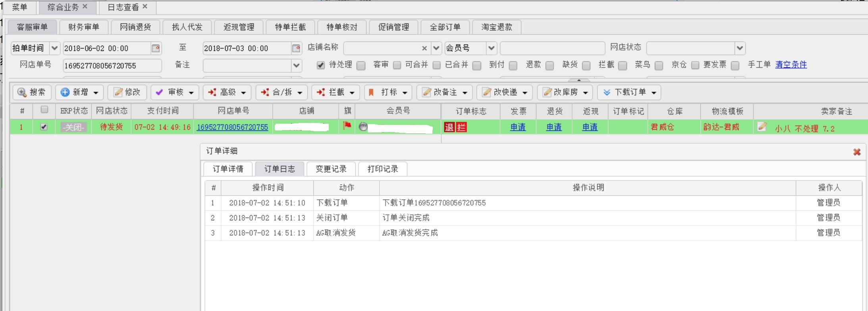The image size is (868, 311).
Task: Click the 搜索 magnifier icon
Action: coord(22,92)
